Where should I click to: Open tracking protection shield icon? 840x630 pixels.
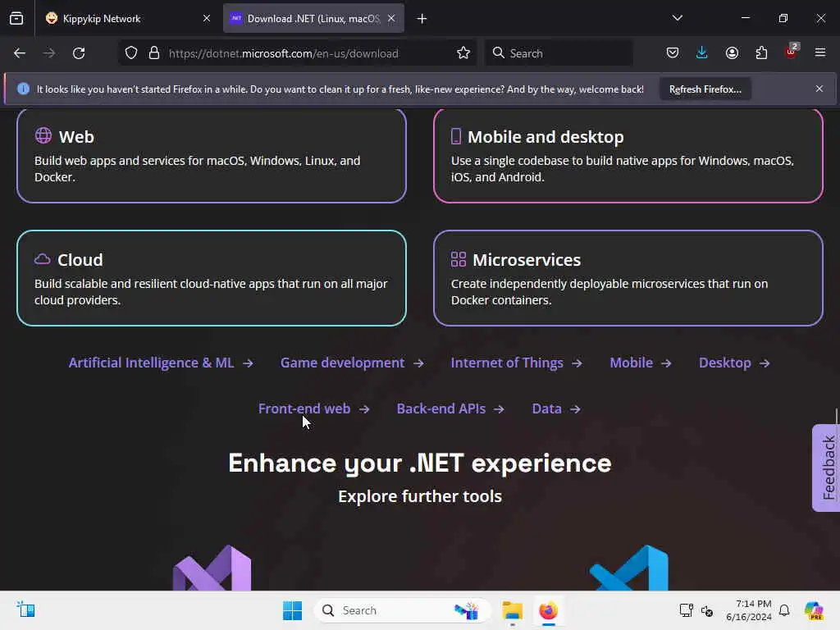pyautogui.click(x=131, y=53)
